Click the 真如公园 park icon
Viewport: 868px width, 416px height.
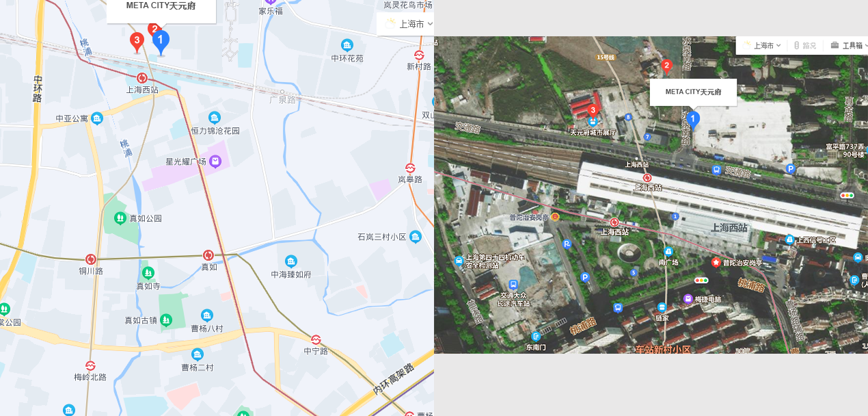tap(120, 218)
